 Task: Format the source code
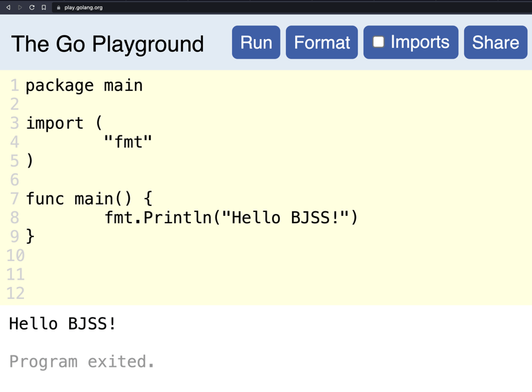(322, 43)
